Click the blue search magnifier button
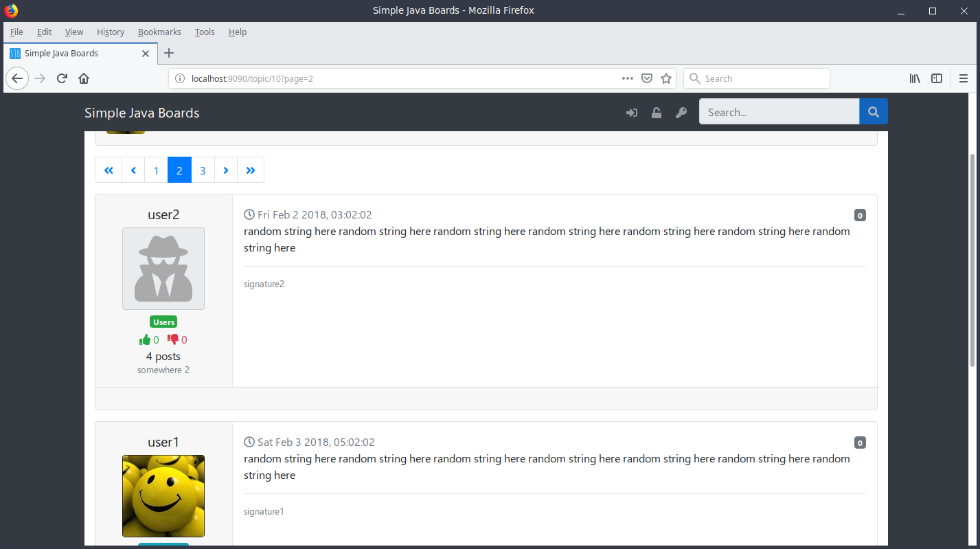980x549 pixels. coord(874,112)
